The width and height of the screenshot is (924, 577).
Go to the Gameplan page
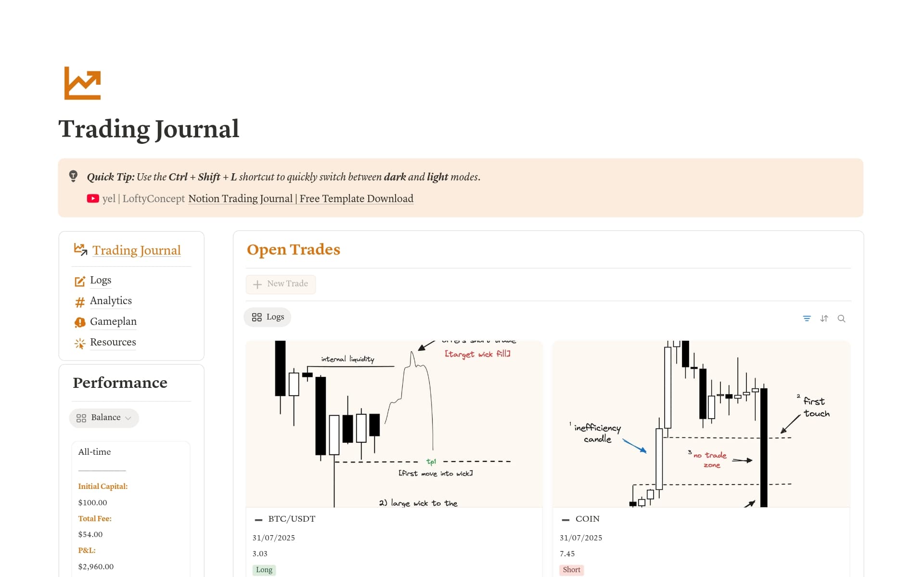[113, 321]
